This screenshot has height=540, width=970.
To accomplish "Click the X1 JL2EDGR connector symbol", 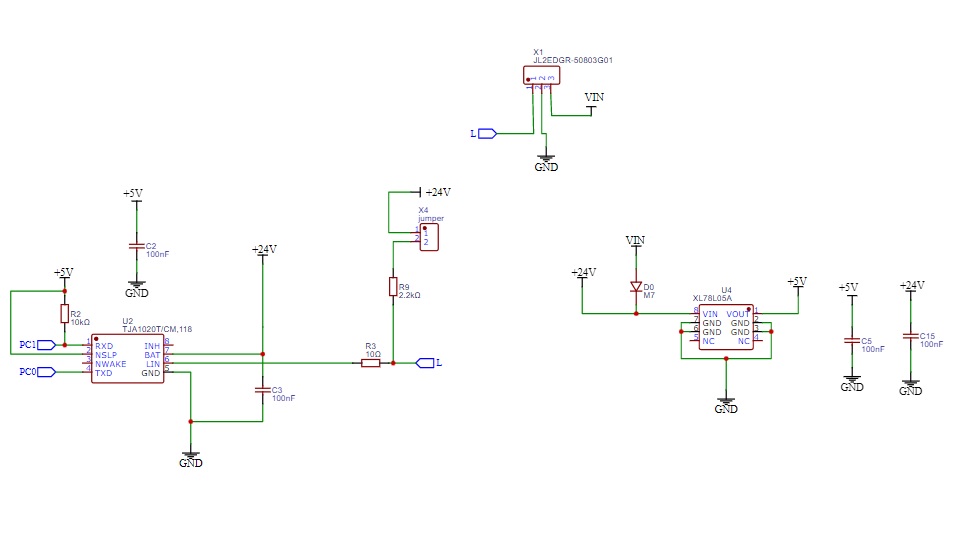I will 541,75.
